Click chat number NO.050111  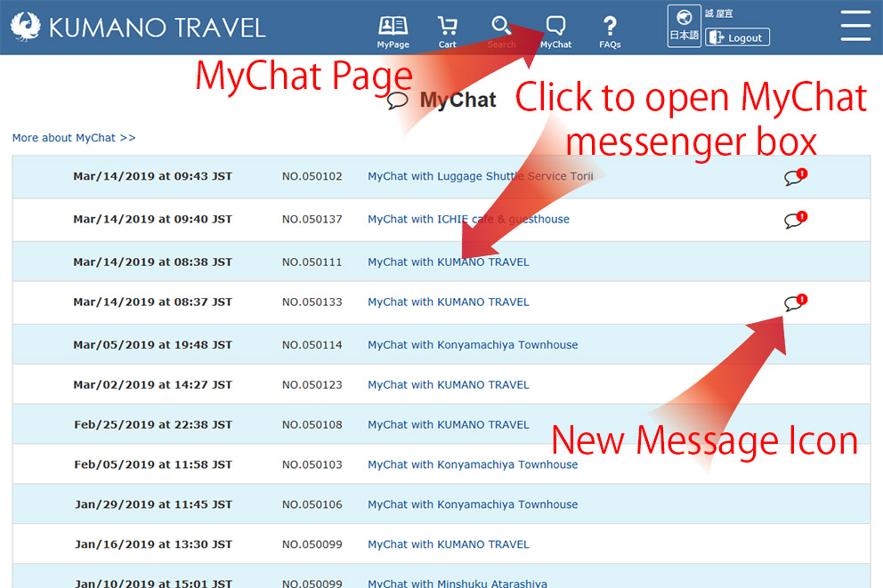tap(312, 262)
